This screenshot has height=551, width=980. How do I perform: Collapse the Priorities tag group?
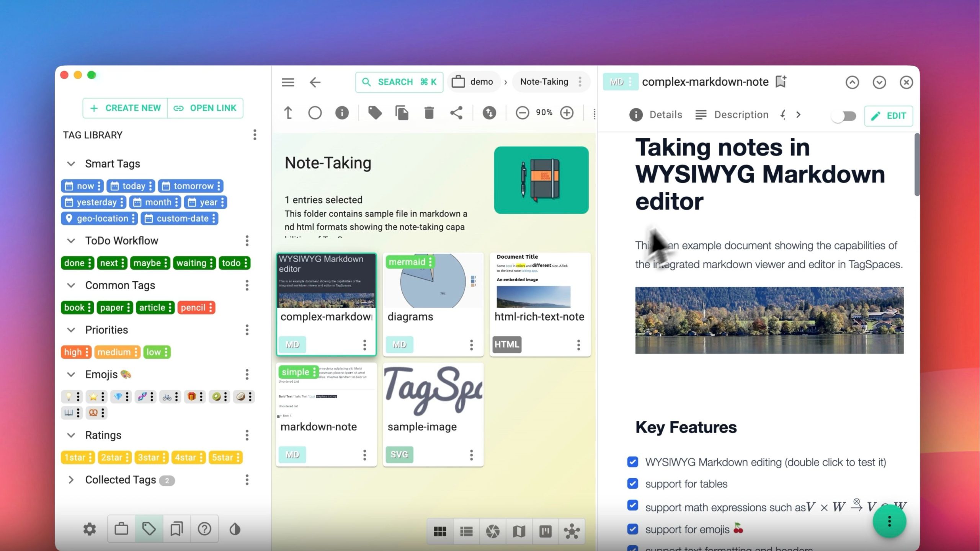(x=71, y=330)
